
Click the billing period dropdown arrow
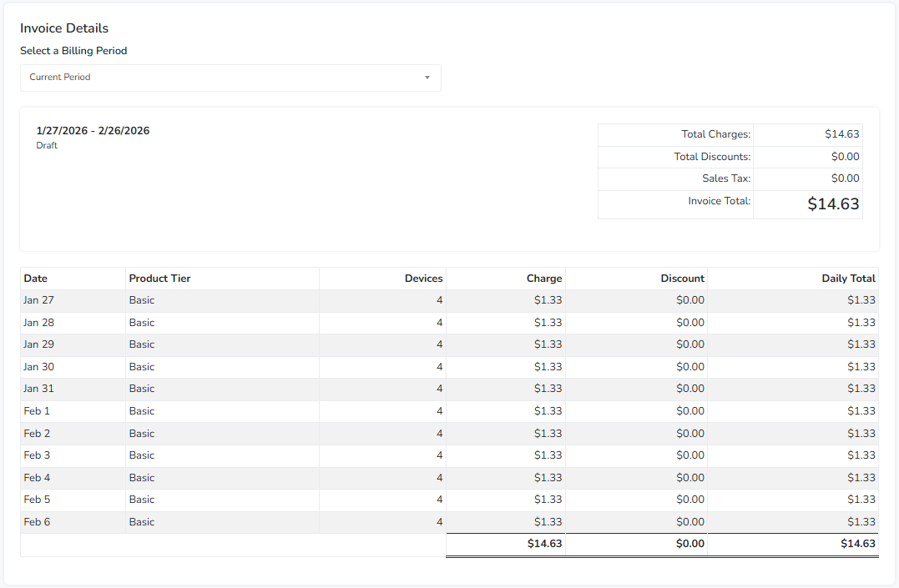(427, 78)
